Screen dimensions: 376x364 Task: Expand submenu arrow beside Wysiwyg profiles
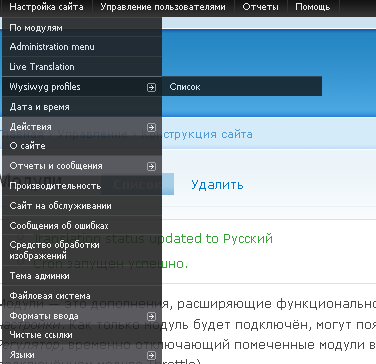coord(151,87)
